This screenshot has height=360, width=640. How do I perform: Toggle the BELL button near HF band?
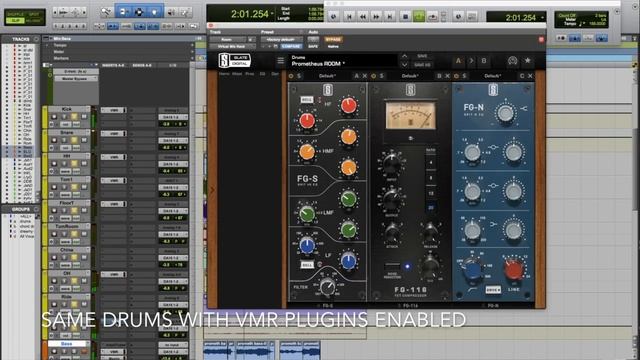(x=307, y=100)
